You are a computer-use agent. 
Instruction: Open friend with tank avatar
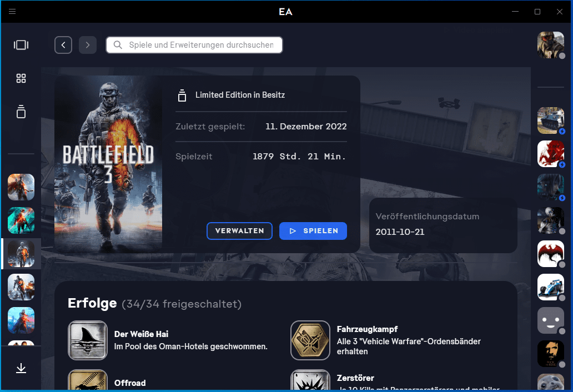coord(551,120)
